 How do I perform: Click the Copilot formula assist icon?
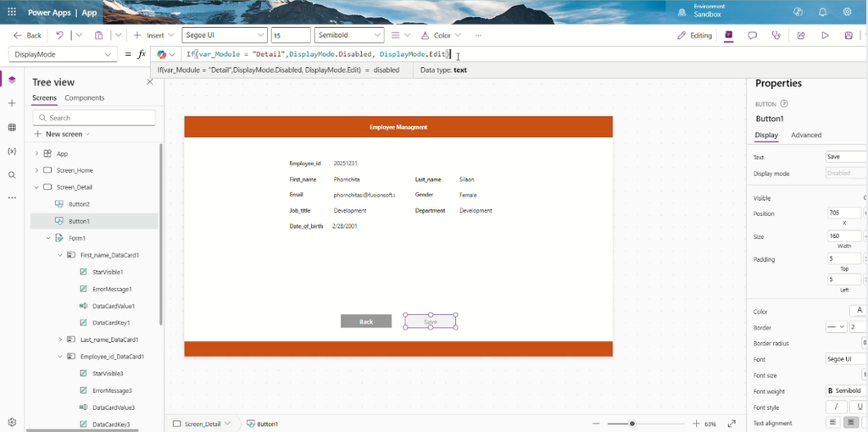162,54
